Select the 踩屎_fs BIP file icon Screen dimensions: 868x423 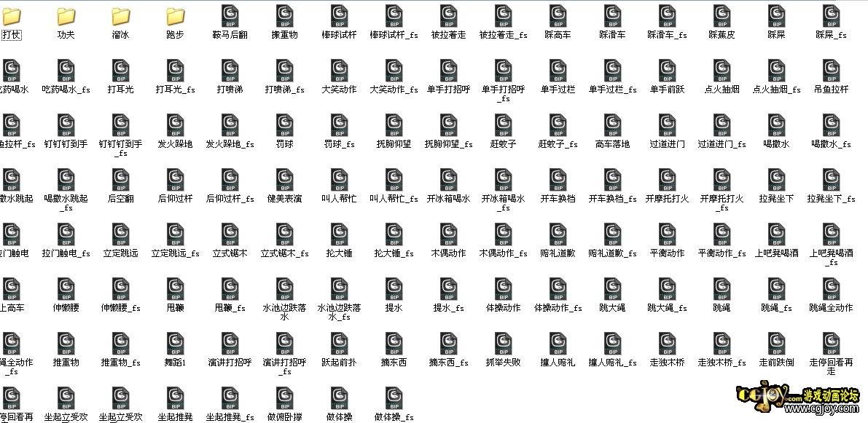click(832, 16)
